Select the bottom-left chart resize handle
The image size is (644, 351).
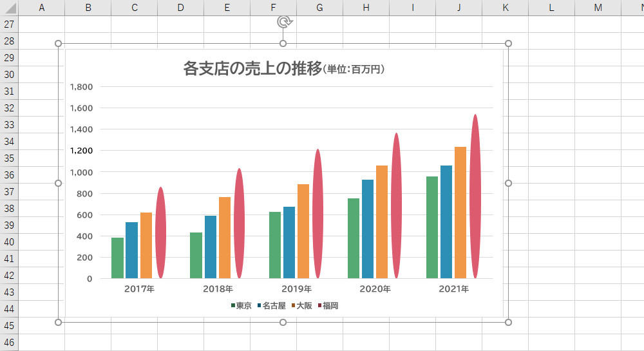pyautogui.click(x=59, y=322)
